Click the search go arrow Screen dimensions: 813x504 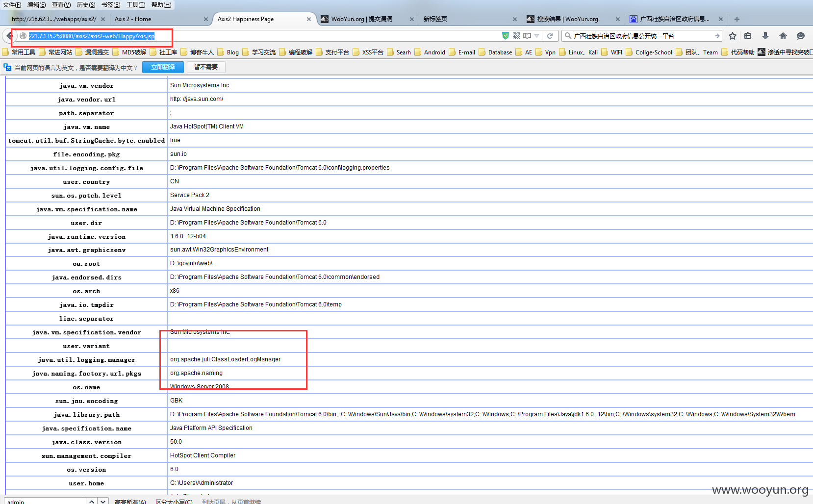(x=717, y=36)
